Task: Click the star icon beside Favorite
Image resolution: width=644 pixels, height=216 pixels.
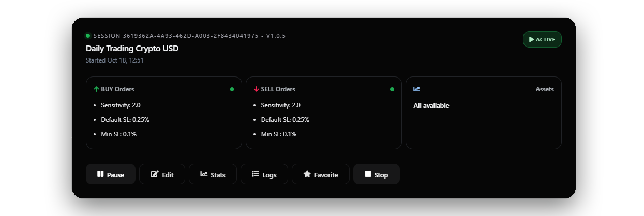Action: (x=307, y=174)
